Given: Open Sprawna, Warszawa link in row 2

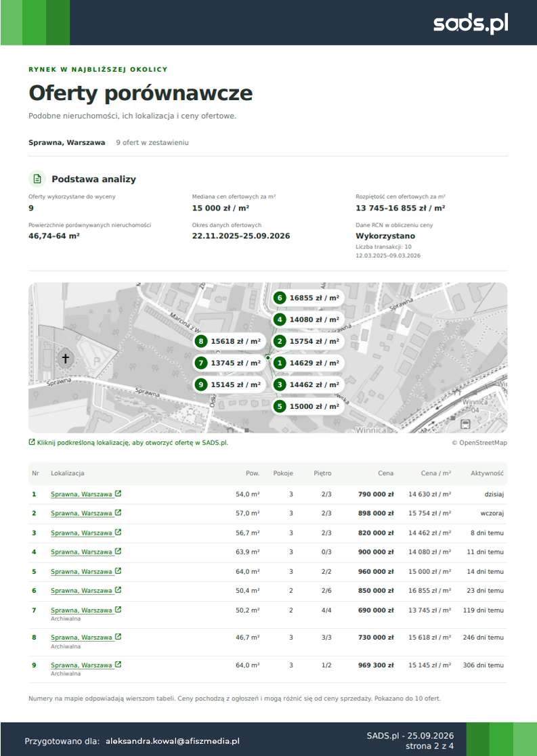Looking at the screenshot, I should (81, 514).
